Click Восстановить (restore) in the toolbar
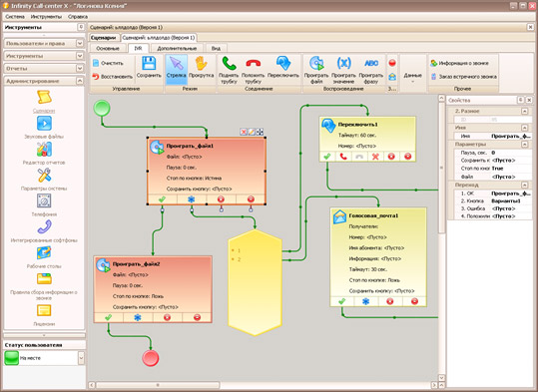Viewport: 538px width, 392px height. pos(112,77)
